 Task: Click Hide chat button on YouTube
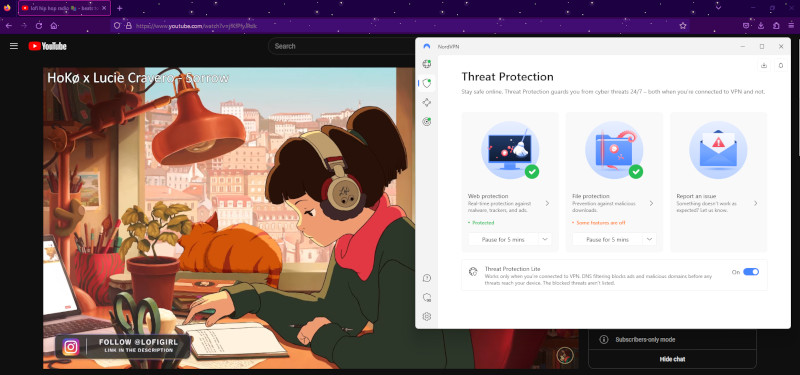pyautogui.click(x=672, y=359)
